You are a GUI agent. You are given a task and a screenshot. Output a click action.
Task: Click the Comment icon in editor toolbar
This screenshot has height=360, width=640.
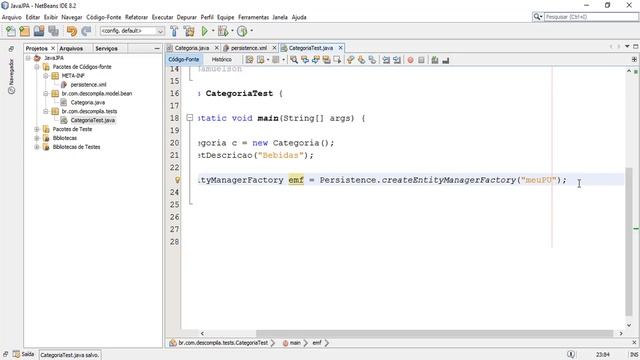click(x=435, y=60)
